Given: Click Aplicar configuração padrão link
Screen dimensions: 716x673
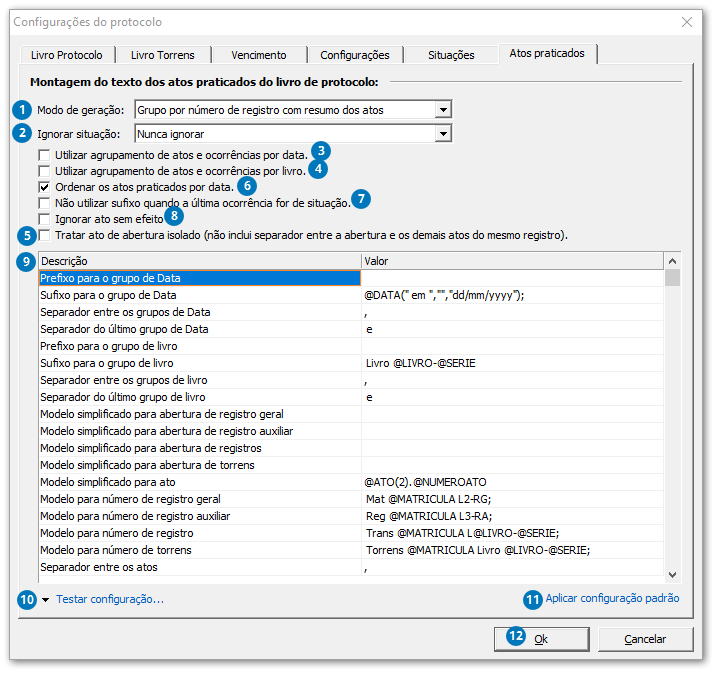Looking at the screenshot, I should 612,599.
